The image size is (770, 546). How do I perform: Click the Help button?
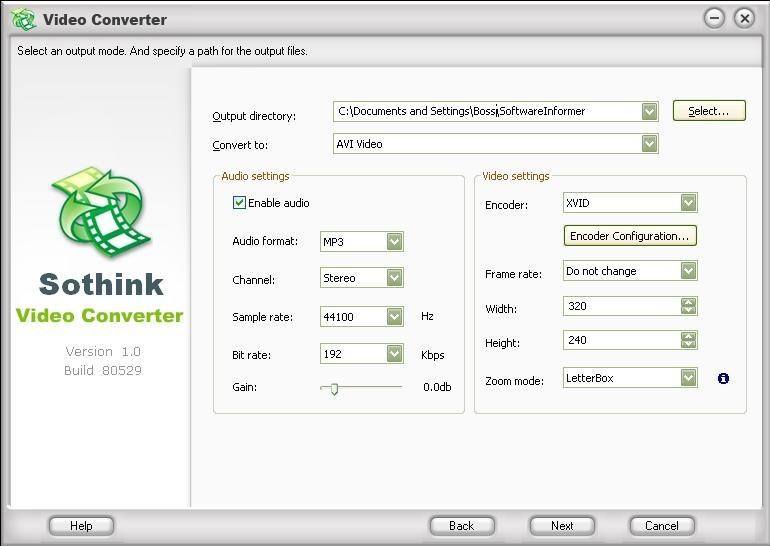pyautogui.click(x=82, y=526)
